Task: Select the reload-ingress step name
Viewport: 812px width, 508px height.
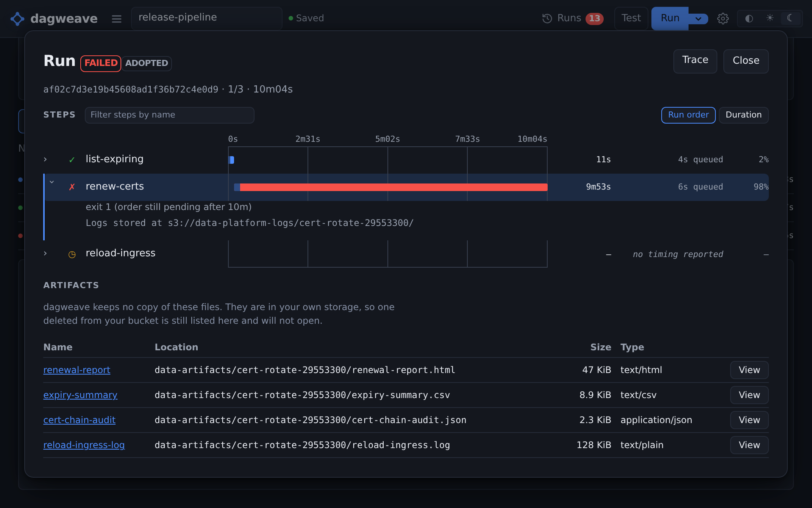Action: 120,253
